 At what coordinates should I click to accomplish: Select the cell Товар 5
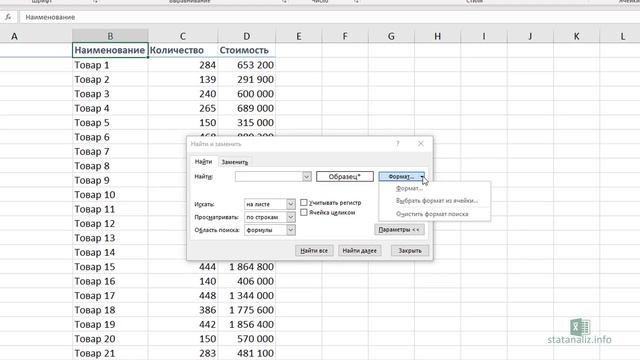(110, 122)
